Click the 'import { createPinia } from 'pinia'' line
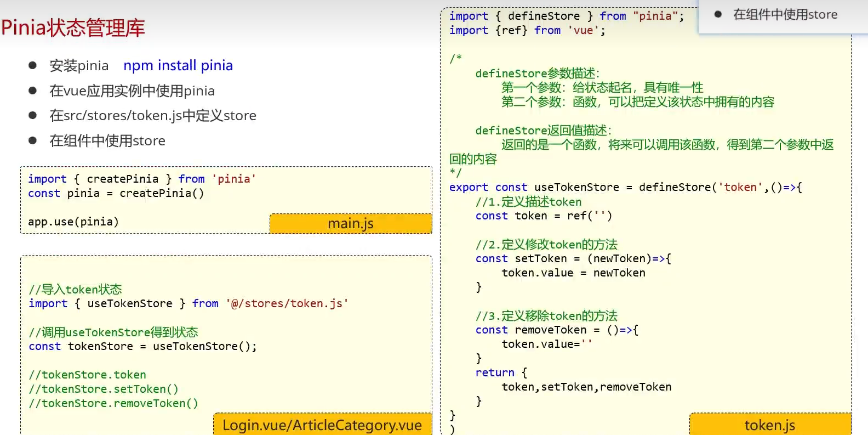The width and height of the screenshot is (868, 435). point(142,179)
